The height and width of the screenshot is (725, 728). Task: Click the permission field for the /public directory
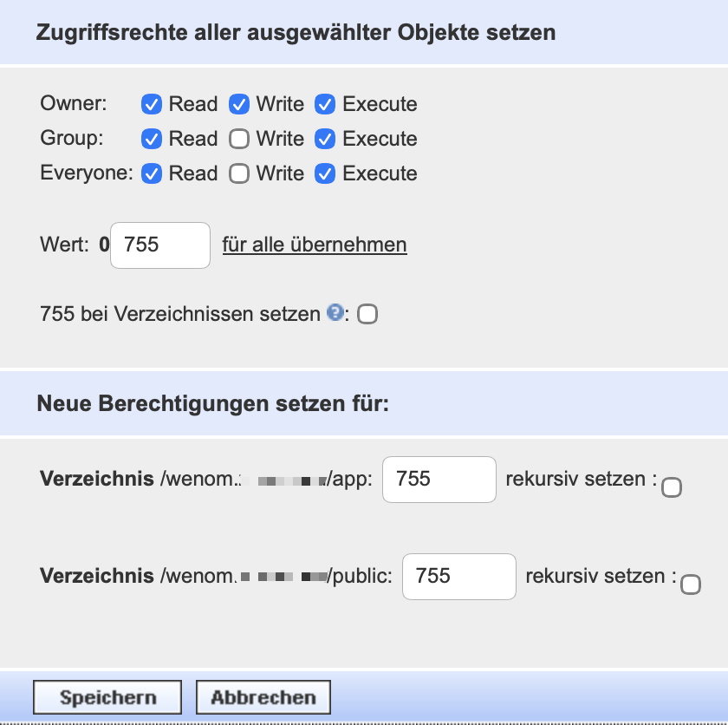pyautogui.click(x=458, y=577)
